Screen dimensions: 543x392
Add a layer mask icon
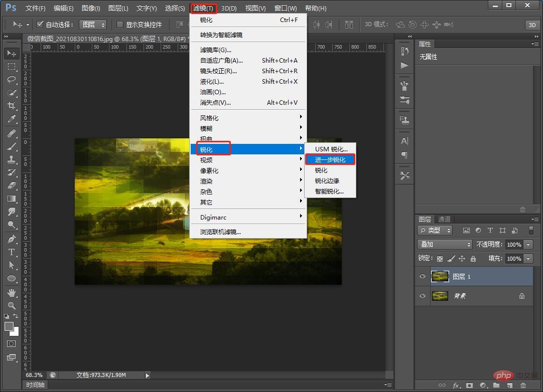(470, 385)
